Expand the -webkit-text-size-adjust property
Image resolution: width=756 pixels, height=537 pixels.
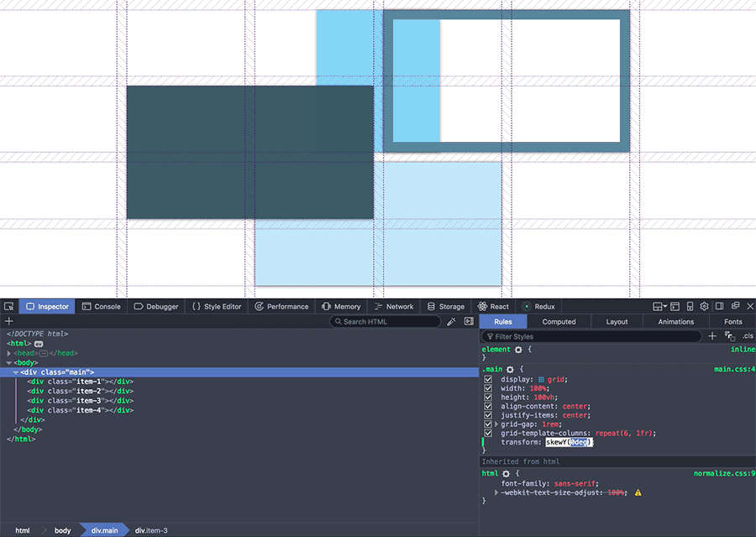[x=496, y=492]
